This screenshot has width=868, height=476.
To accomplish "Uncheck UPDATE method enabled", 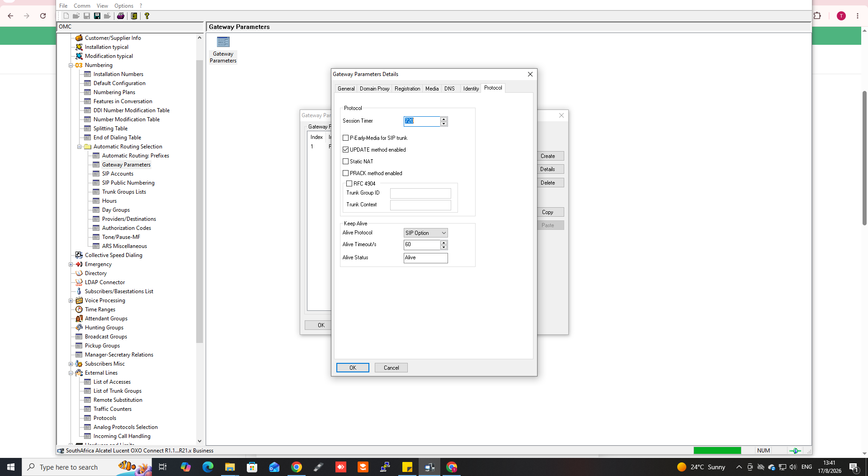I will [346, 150].
